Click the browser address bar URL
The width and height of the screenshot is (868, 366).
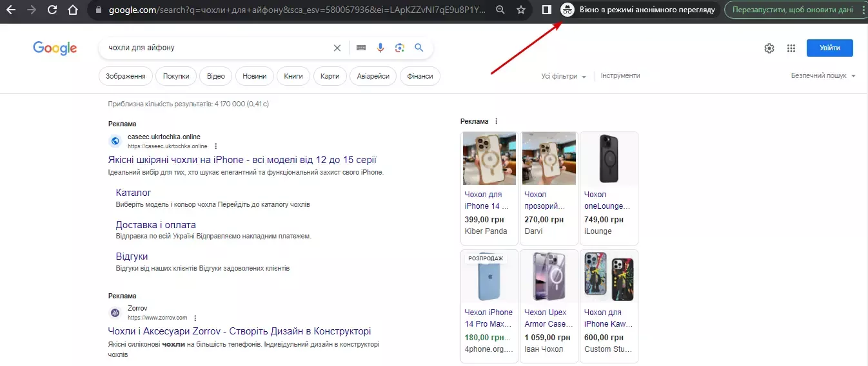(297, 10)
